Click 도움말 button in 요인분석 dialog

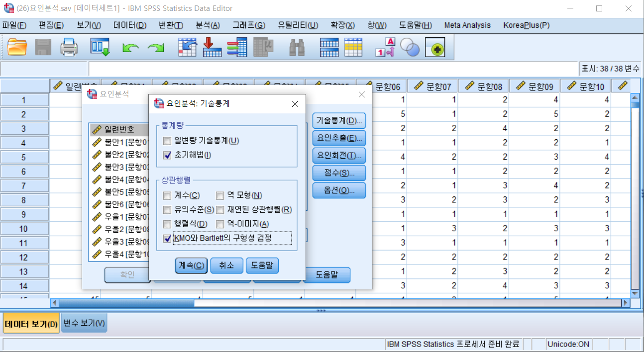click(327, 274)
